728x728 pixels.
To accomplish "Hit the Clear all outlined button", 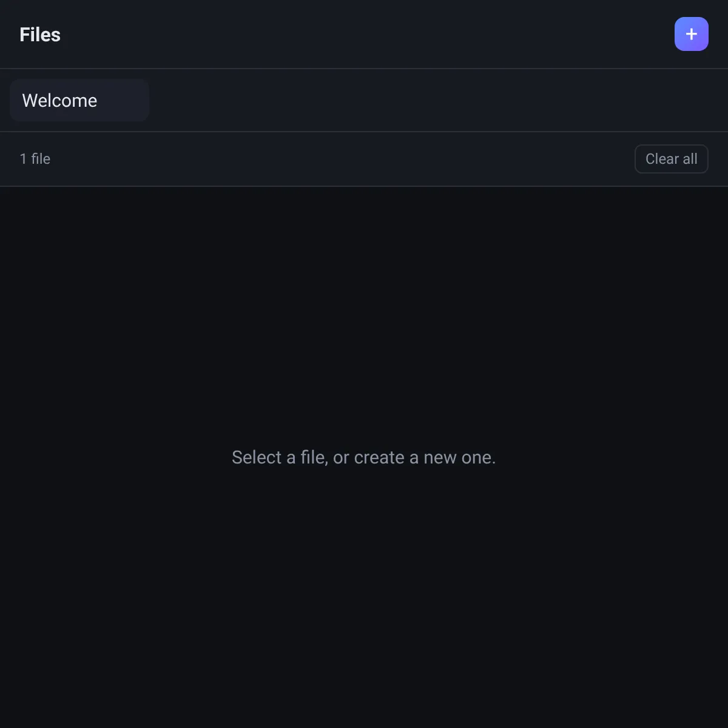I will pyautogui.click(x=671, y=159).
